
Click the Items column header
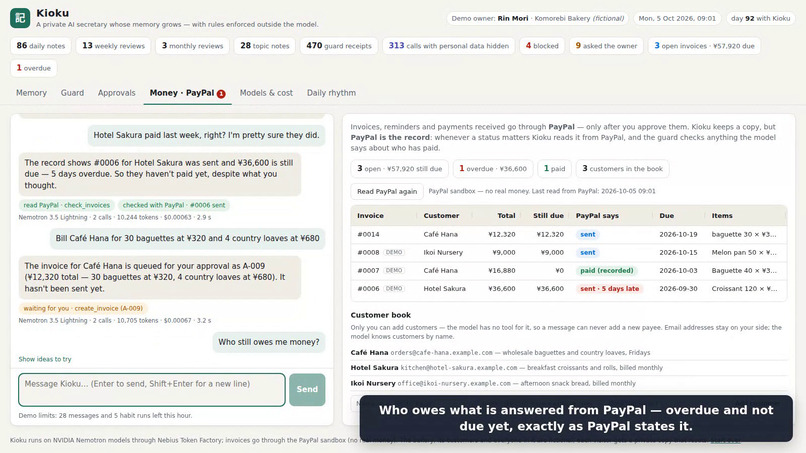[x=722, y=216]
